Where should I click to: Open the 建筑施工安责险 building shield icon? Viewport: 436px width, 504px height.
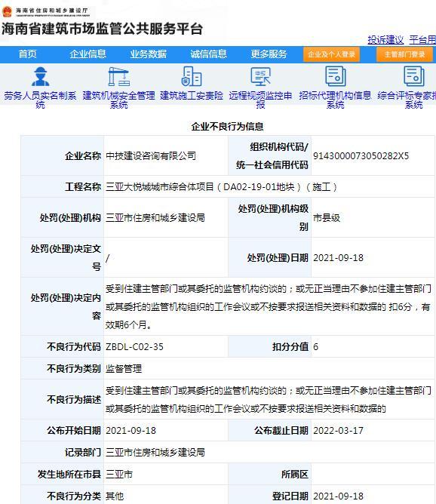click(x=192, y=76)
